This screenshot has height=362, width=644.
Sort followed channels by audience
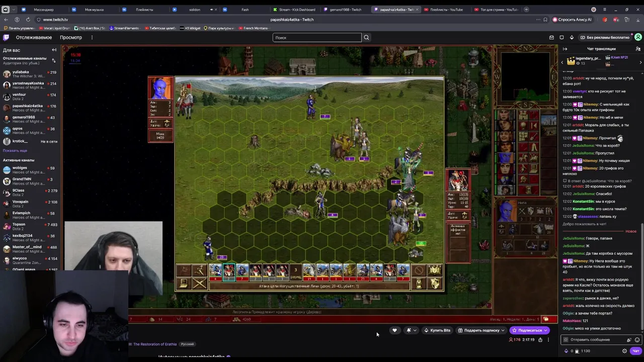(54, 60)
